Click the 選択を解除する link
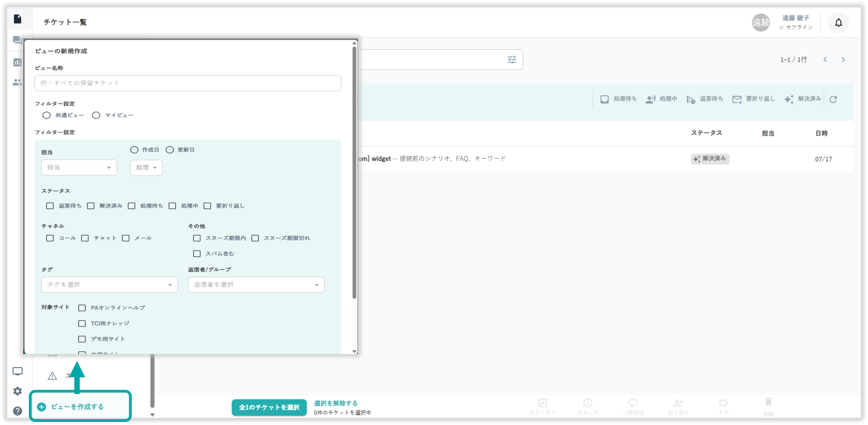 point(336,403)
